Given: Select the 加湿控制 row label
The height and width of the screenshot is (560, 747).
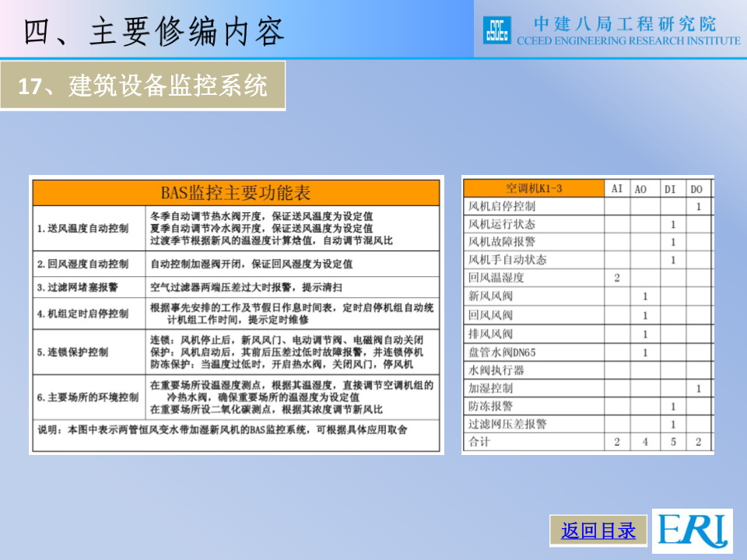Looking at the screenshot, I should click(490, 388).
